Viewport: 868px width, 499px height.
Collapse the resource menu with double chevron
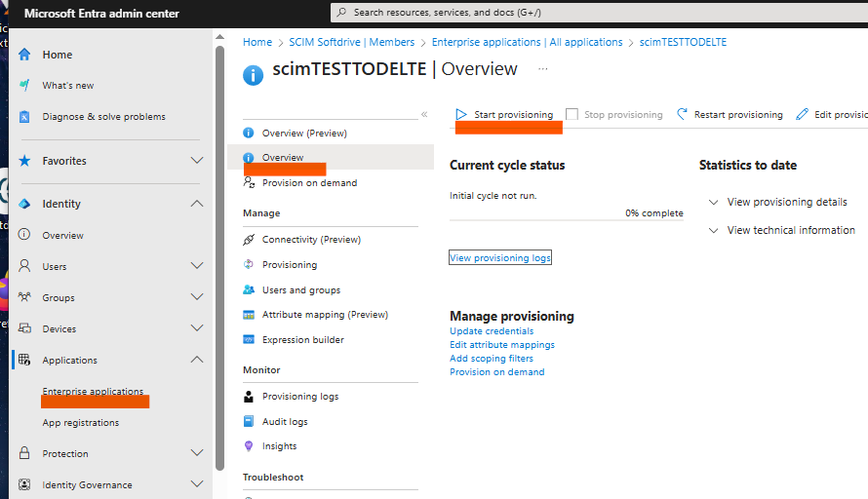tap(424, 114)
